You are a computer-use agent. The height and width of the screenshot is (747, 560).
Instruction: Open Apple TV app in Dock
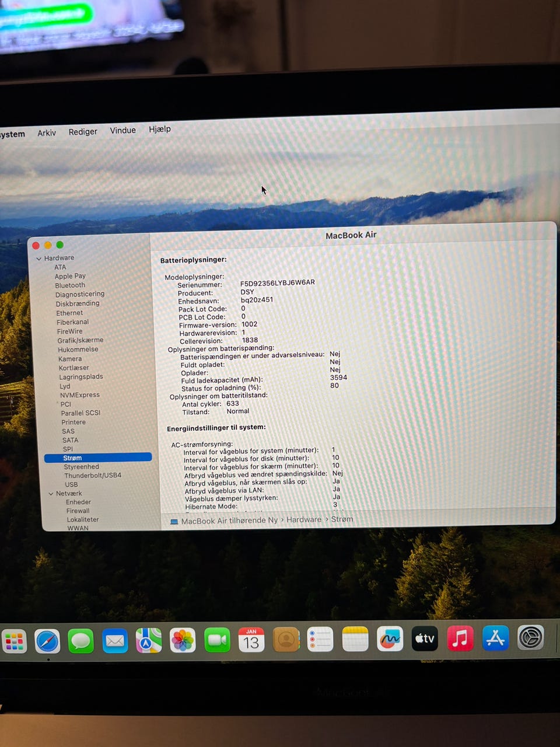425,639
